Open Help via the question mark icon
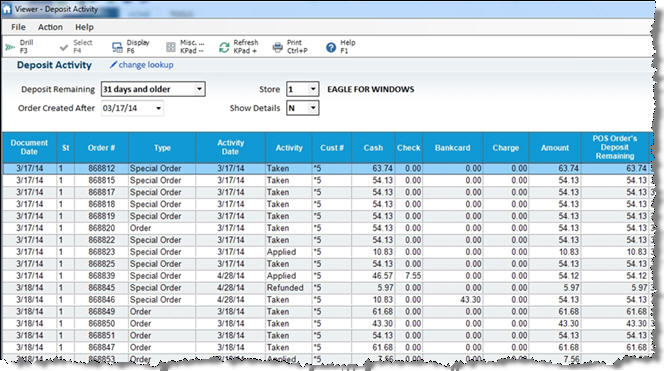Screen dimensions: 664x371 click(331, 47)
